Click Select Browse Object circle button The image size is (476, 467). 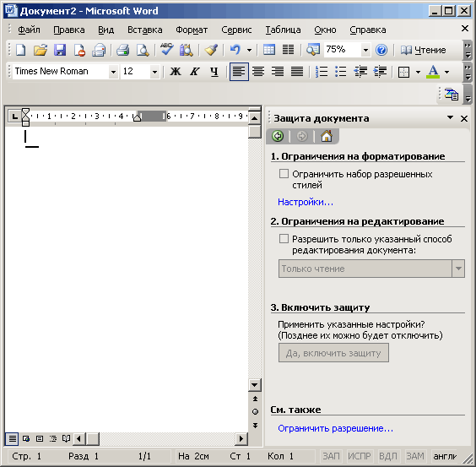pos(255,412)
